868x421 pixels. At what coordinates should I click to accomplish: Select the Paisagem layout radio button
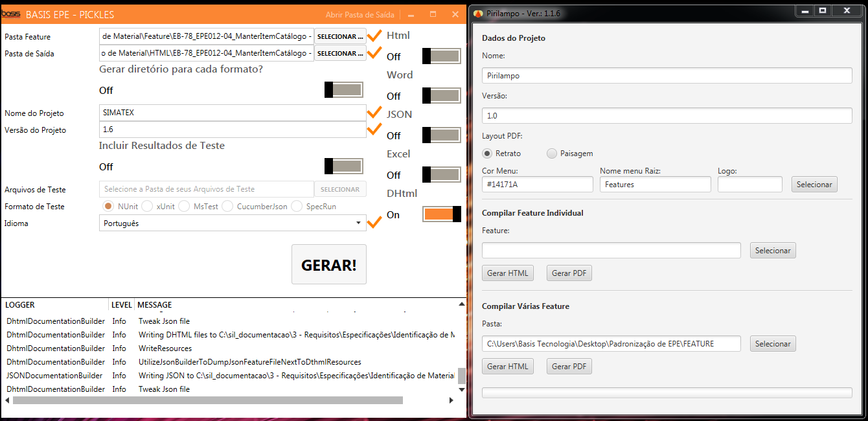[552, 154]
